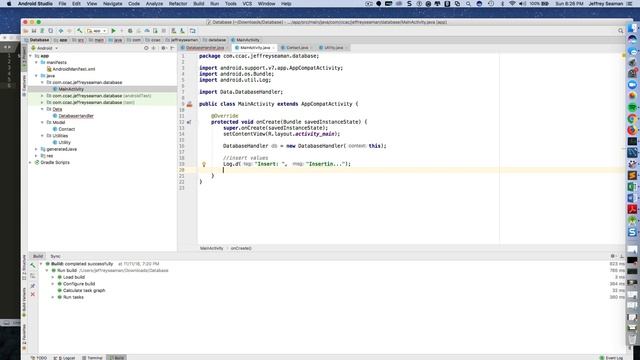Toggle the Build Variants side tab
This screenshot has height=360, width=640.
coord(24,302)
